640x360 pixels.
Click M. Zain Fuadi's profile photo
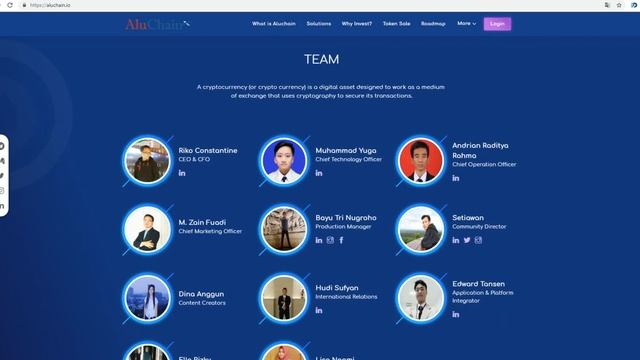coord(147,229)
